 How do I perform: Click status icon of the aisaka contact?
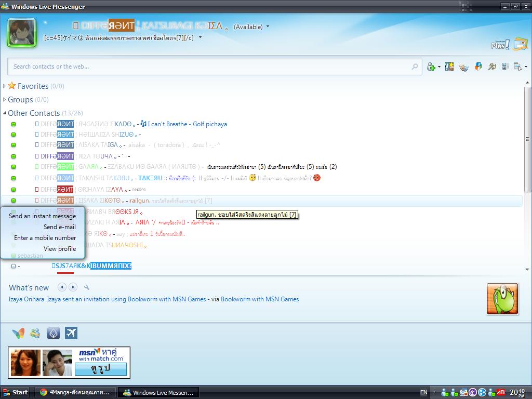coord(14,145)
